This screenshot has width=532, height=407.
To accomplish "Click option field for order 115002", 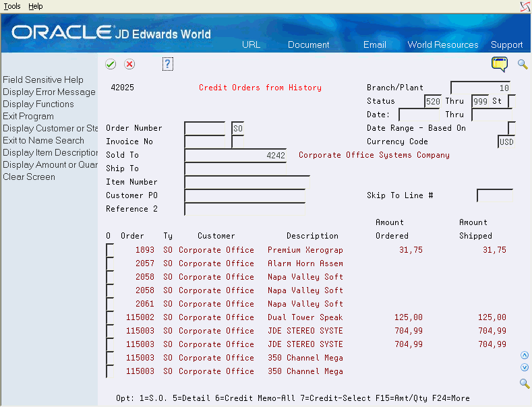I will 110,317.
